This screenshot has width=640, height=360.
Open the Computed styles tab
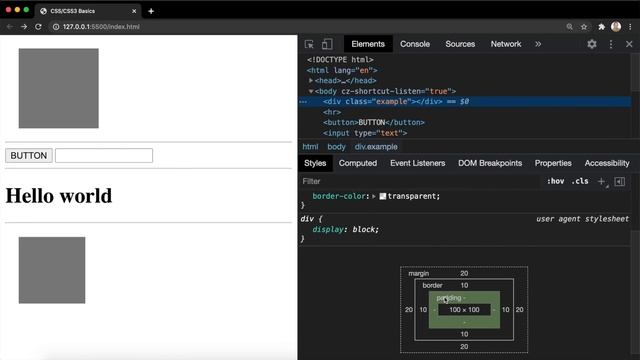(358, 163)
